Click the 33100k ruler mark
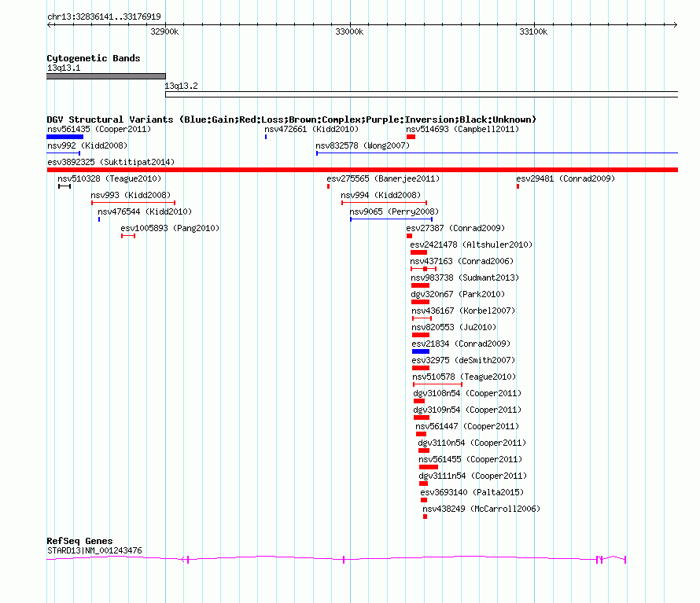This screenshot has height=603, width=700. [533, 31]
